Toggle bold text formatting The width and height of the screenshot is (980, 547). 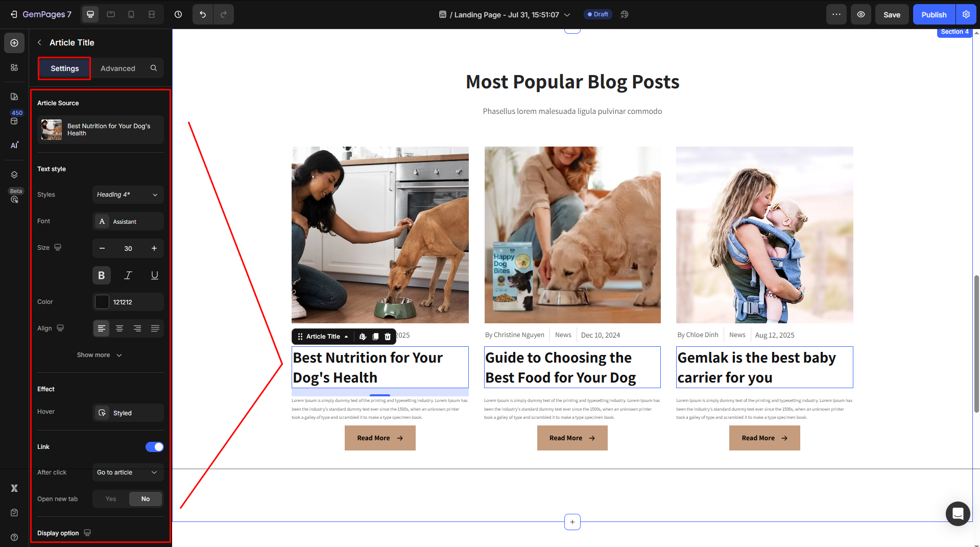pos(102,275)
